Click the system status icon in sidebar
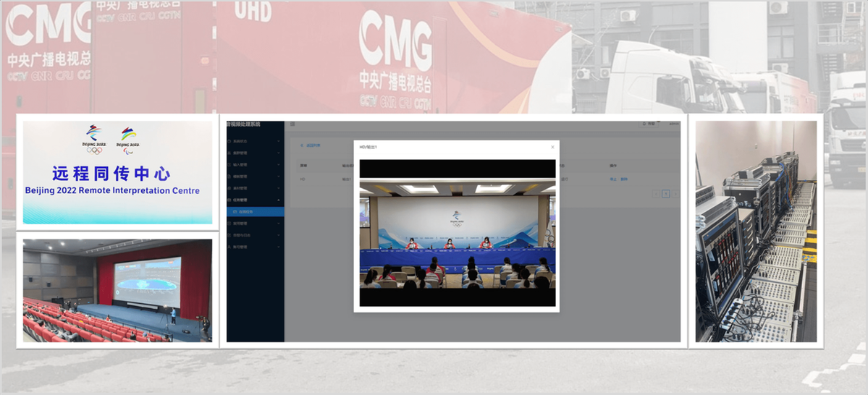868x395 pixels. pos(229,142)
